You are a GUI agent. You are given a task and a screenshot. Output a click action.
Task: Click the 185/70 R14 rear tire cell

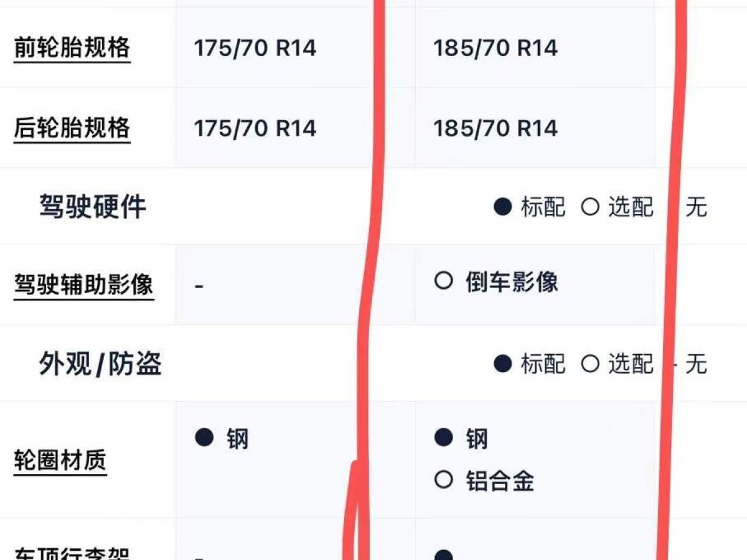[x=496, y=128]
